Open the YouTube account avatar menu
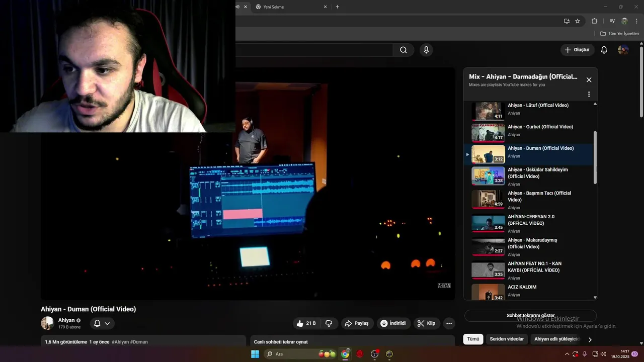 [x=623, y=50]
